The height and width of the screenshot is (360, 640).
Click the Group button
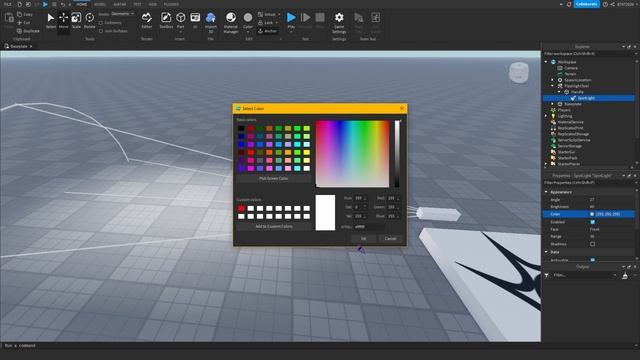pyautogui.click(x=267, y=14)
